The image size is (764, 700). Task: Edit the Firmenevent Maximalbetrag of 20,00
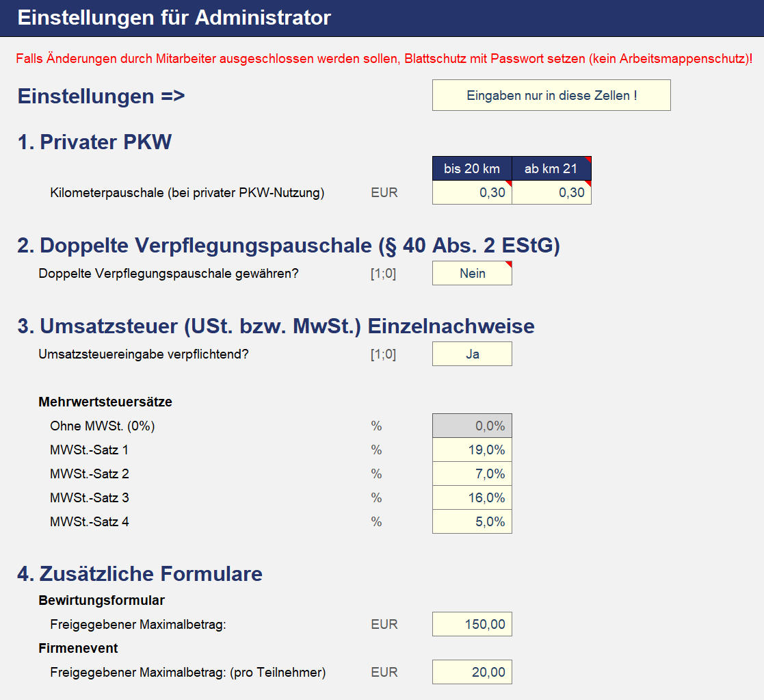(472, 672)
